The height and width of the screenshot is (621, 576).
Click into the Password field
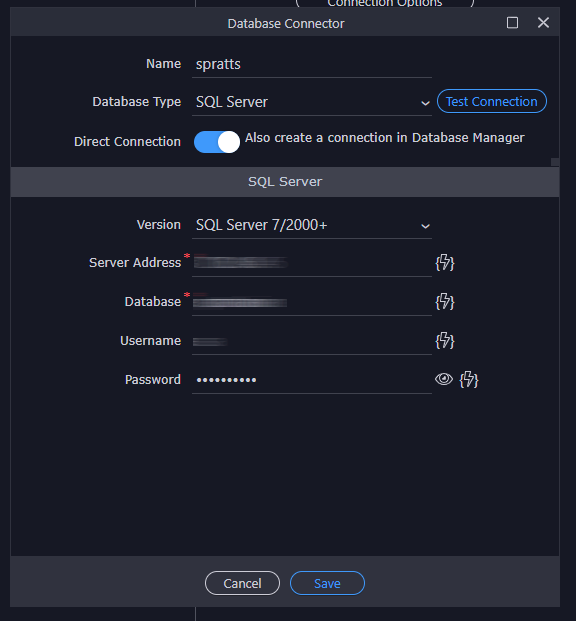coord(312,380)
